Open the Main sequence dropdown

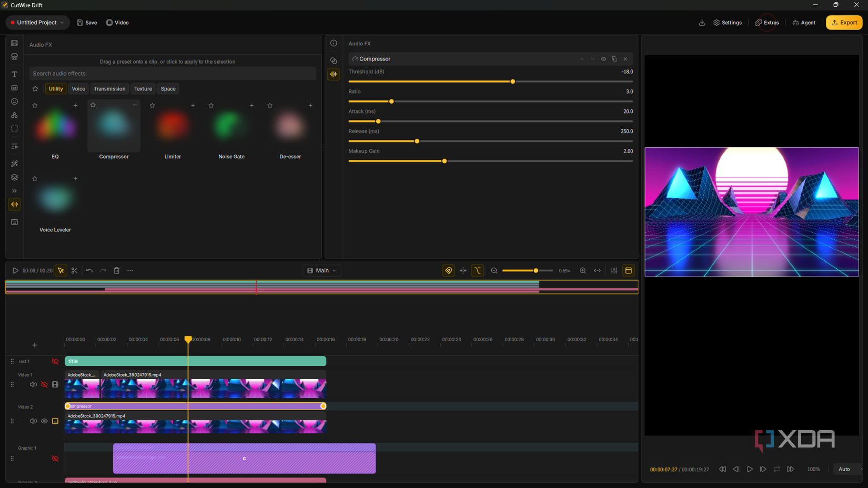tap(322, 270)
